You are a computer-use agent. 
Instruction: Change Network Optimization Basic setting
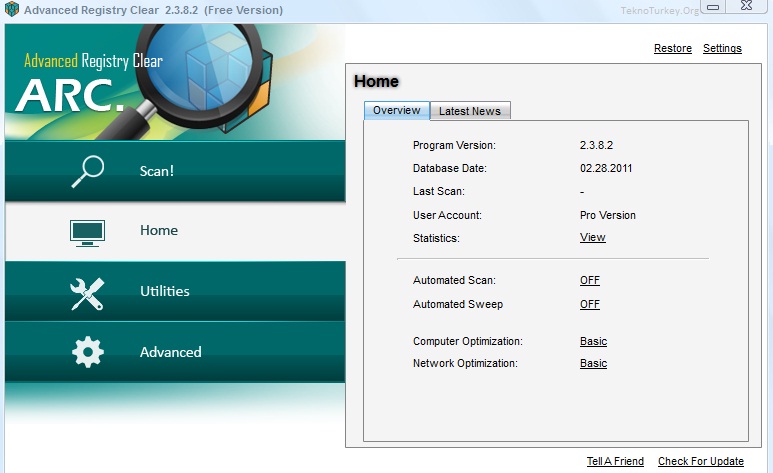click(594, 364)
